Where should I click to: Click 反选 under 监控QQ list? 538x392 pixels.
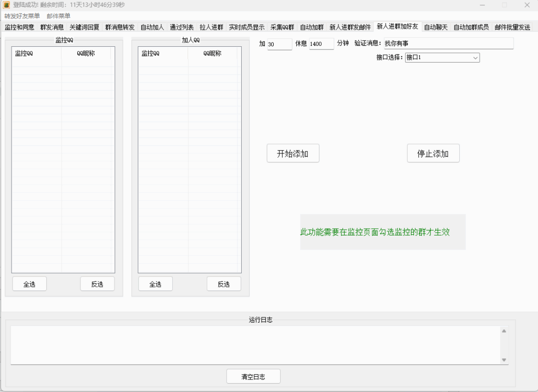pos(97,284)
